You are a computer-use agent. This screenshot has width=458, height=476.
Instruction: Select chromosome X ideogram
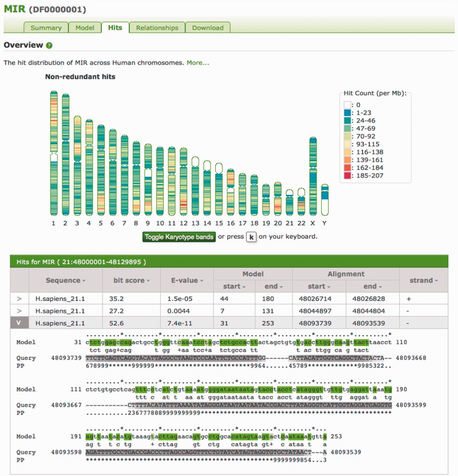click(x=313, y=176)
